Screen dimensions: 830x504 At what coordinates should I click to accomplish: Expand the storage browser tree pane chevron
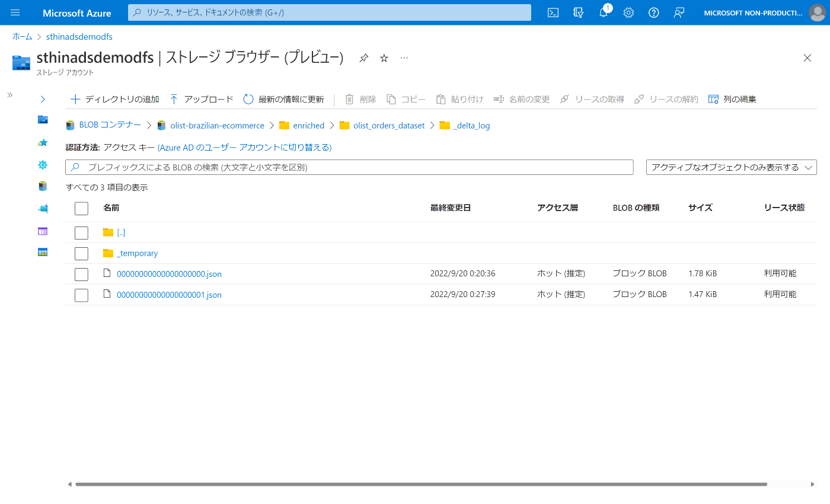pos(43,99)
